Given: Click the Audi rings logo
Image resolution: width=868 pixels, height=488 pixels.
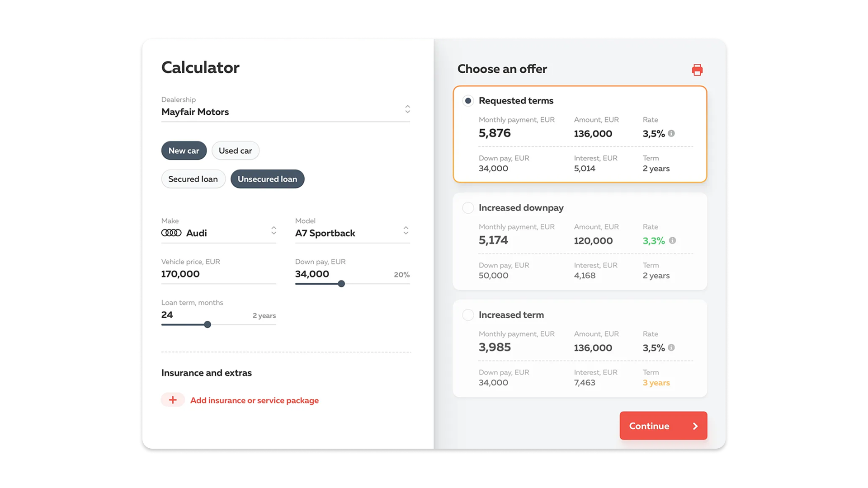Looking at the screenshot, I should coord(171,233).
